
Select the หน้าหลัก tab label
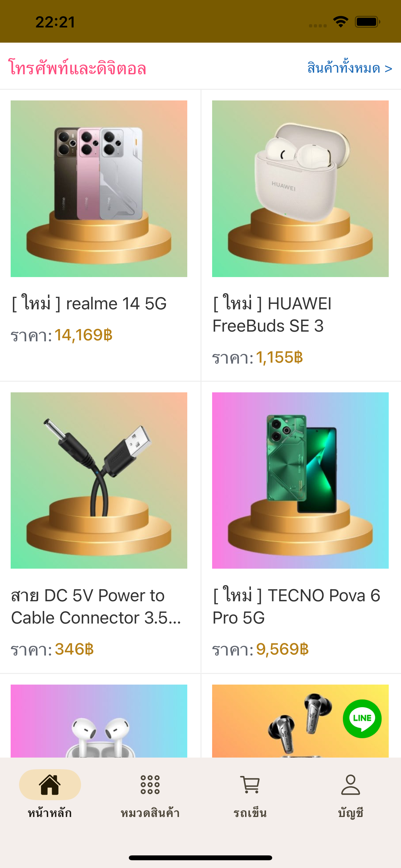(x=50, y=813)
